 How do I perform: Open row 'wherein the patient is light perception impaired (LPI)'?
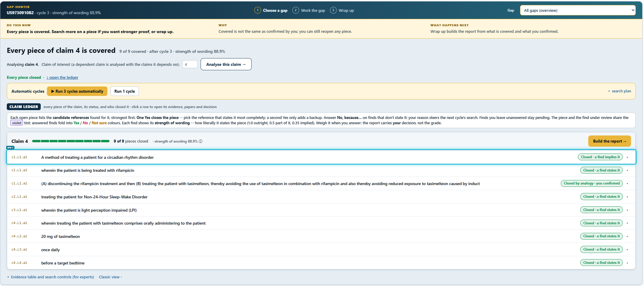coord(321,210)
